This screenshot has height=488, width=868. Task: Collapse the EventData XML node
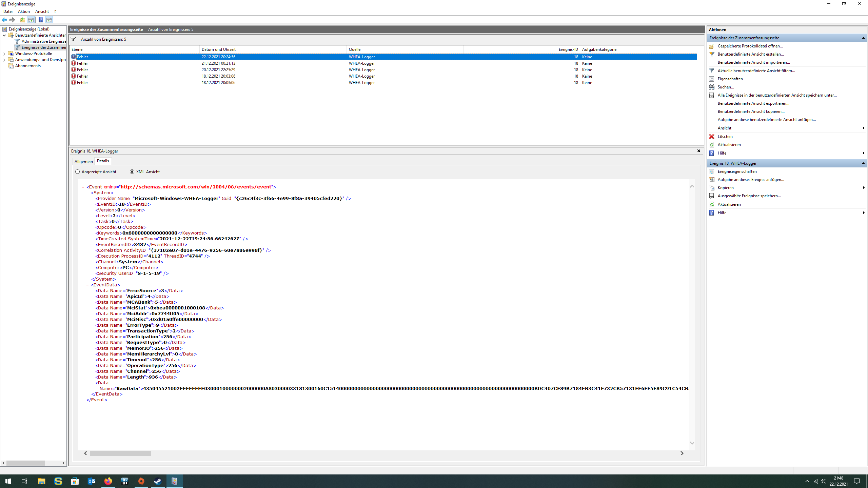pos(87,285)
